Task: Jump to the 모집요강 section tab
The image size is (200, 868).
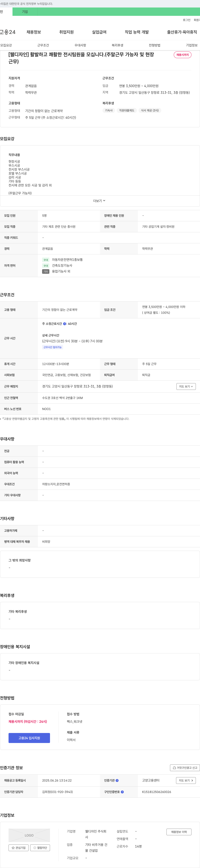Action: (x=6, y=45)
